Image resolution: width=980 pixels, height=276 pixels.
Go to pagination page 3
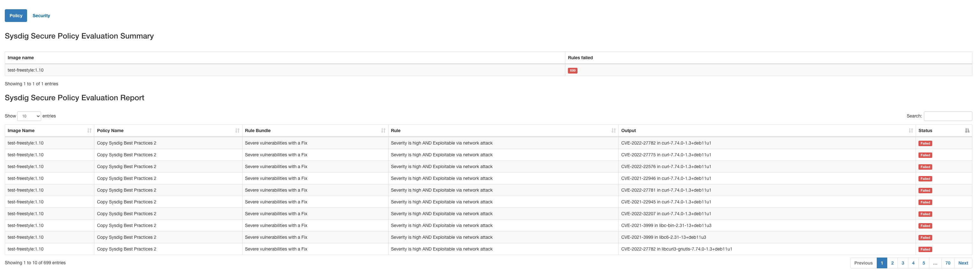(x=903, y=263)
